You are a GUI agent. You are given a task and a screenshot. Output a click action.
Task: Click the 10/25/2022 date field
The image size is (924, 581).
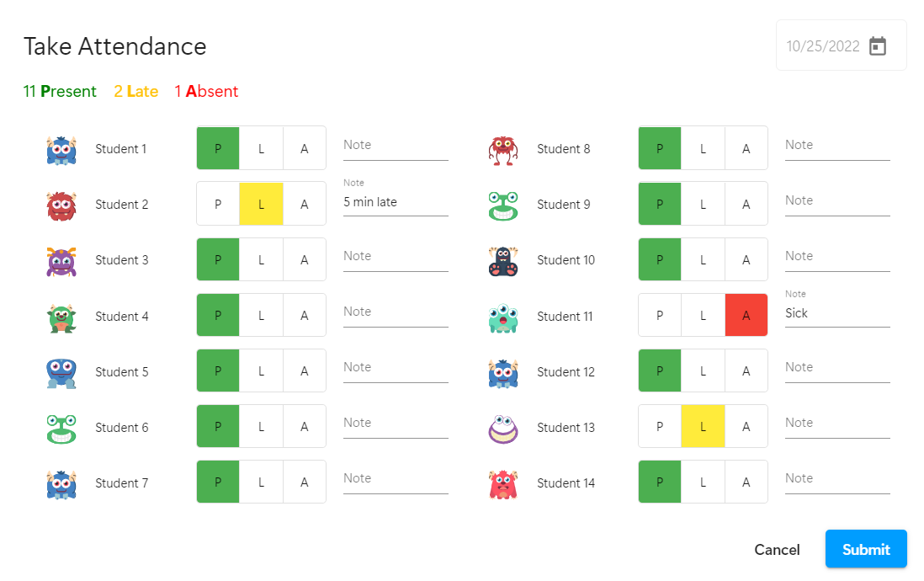[822, 46]
